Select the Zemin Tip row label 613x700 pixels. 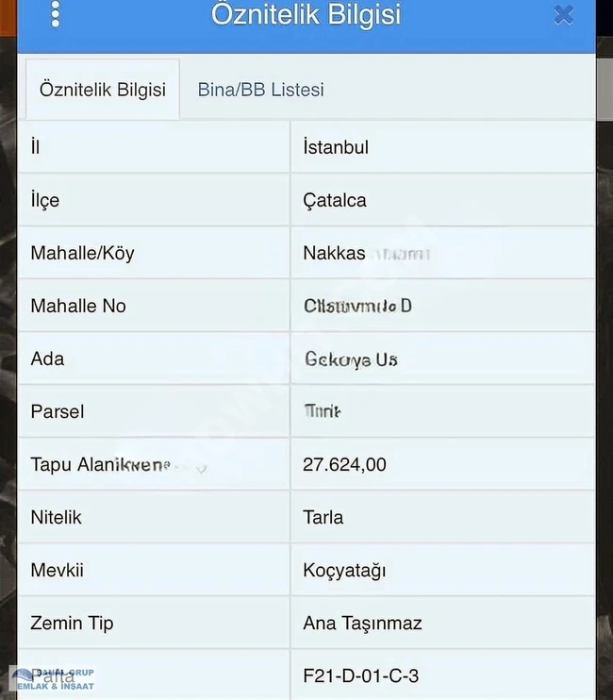point(72,623)
